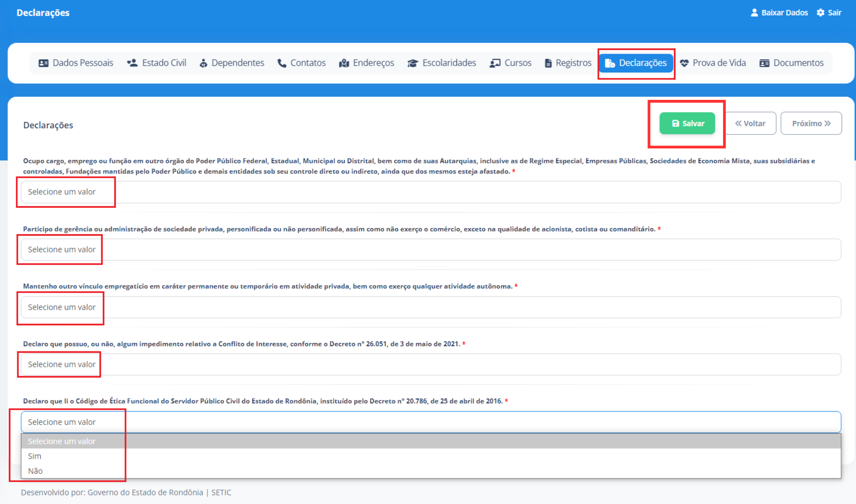Open dropdown about other employment bond
856x504 pixels.
pyautogui.click(x=430, y=307)
